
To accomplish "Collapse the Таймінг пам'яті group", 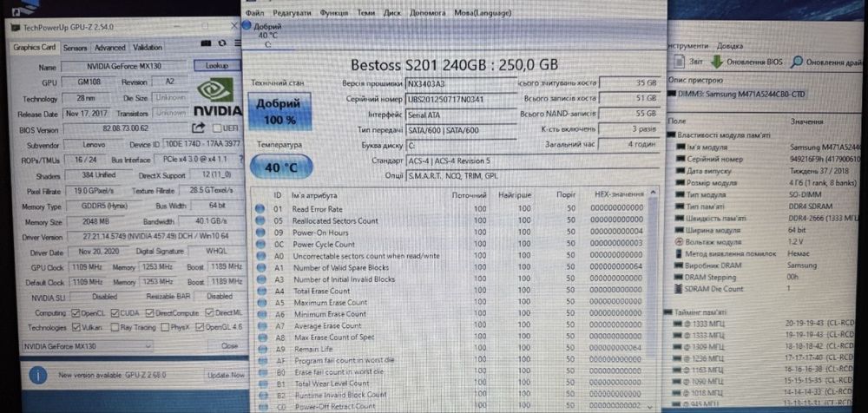I will 669,312.
